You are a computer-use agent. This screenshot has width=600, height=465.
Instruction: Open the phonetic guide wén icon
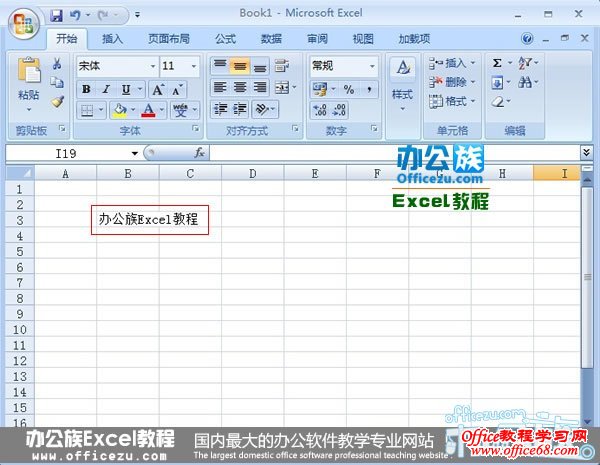[181, 111]
